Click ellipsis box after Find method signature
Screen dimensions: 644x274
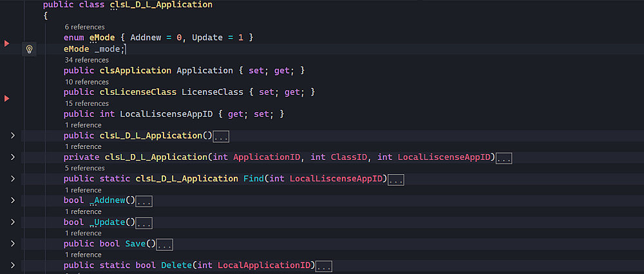(x=396, y=181)
